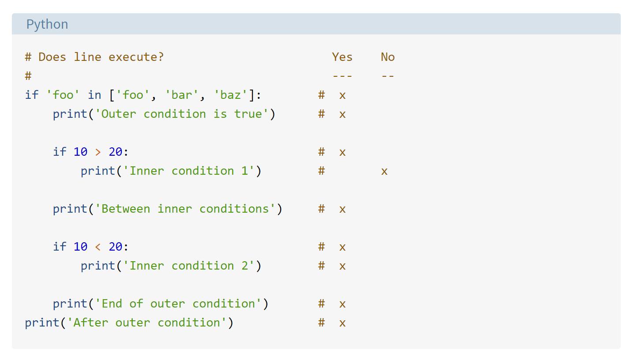Click the dashes under Yes heading

coord(342,76)
